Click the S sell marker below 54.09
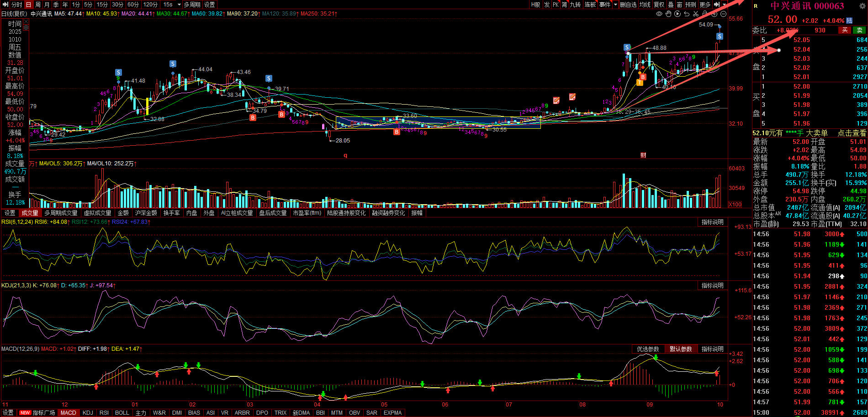 point(720,36)
